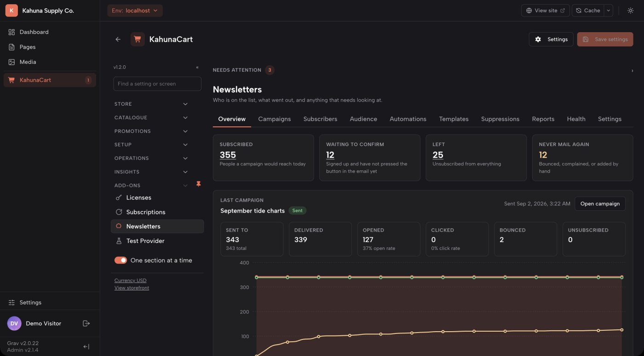Click the top Settings gear button
This screenshot has width=644, height=356.
[551, 40]
